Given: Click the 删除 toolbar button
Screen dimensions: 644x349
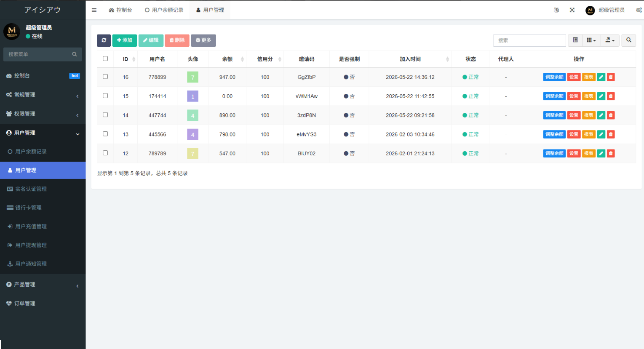Looking at the screenshot, I should [177, 40].
